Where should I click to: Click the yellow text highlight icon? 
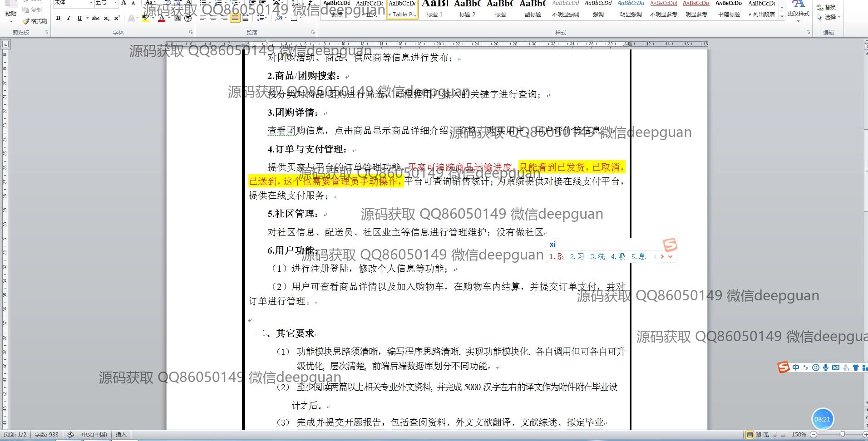pos(145,18)
